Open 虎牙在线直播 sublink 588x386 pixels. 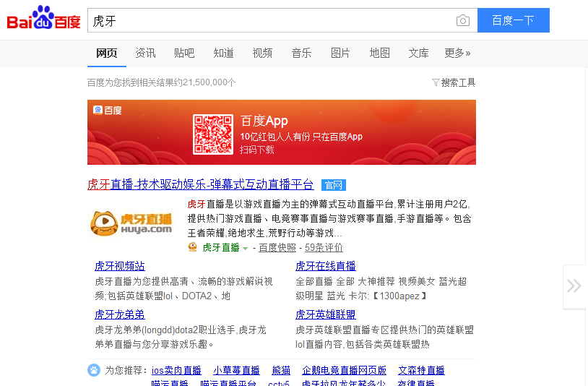click(x=326, y=266)
